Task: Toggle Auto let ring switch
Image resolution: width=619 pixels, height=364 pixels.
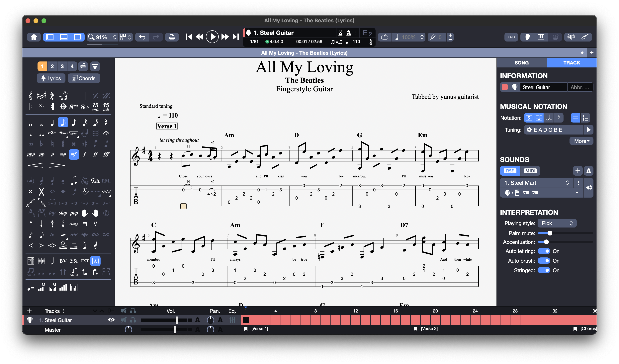Action: [544, 251]
